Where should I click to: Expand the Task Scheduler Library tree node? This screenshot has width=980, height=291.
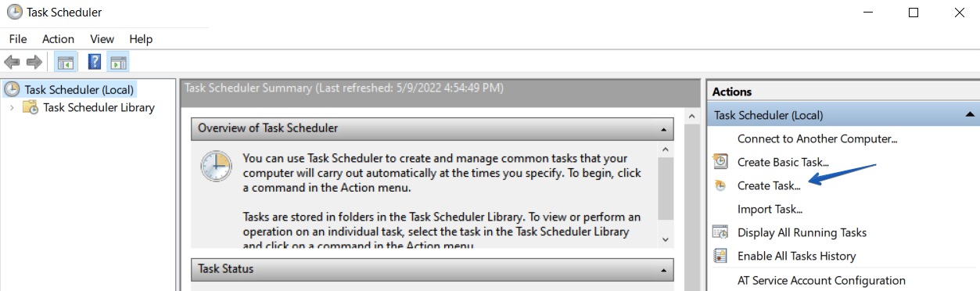12,108
